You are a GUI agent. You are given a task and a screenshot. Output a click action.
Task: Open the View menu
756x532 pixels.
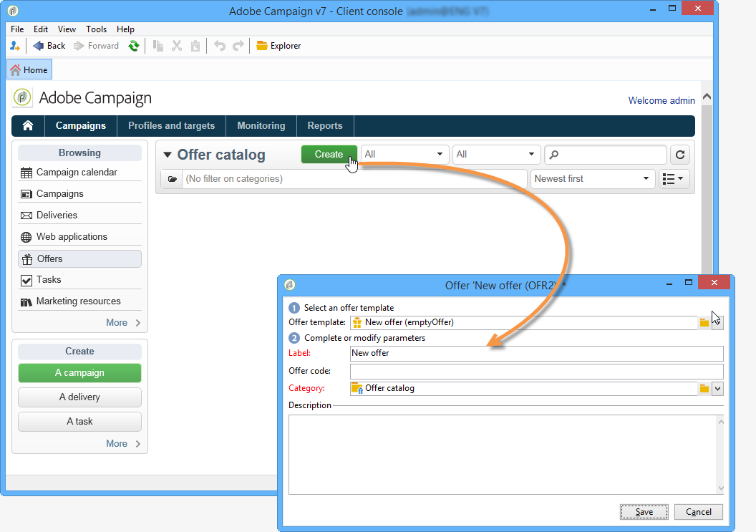[67, 29]
